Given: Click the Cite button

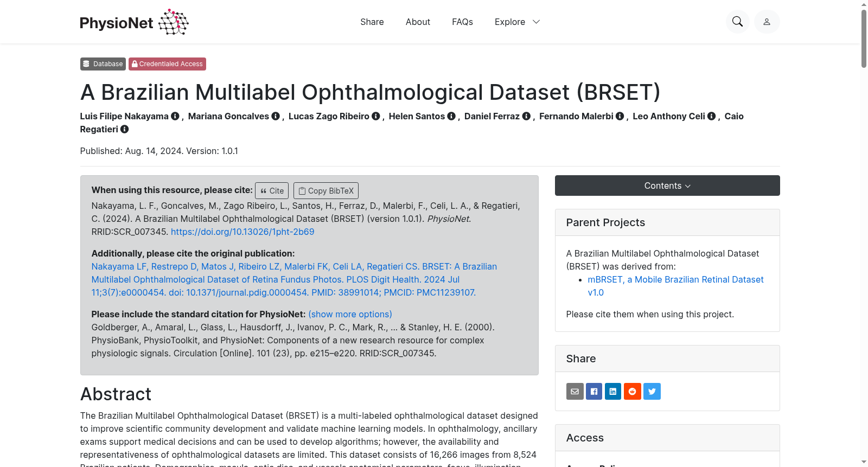Looking at the screenshot, I should [x=272, y=191].
